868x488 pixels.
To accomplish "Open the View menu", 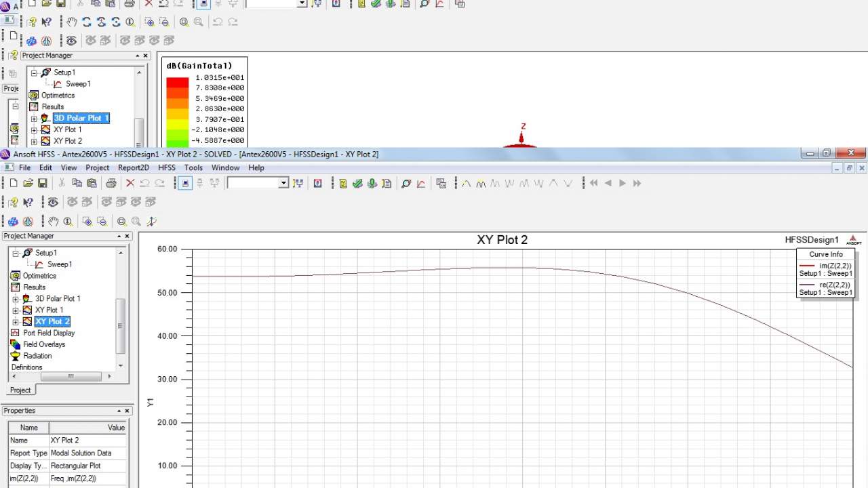I will click(68, 167).
